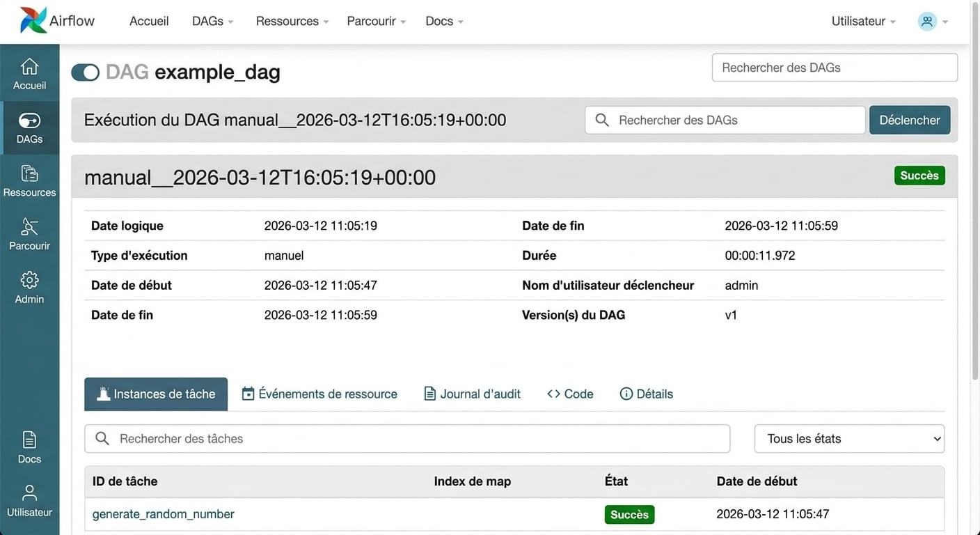
Task: Open the Tous les états dropdown
Action: click(x=849, y=438)
